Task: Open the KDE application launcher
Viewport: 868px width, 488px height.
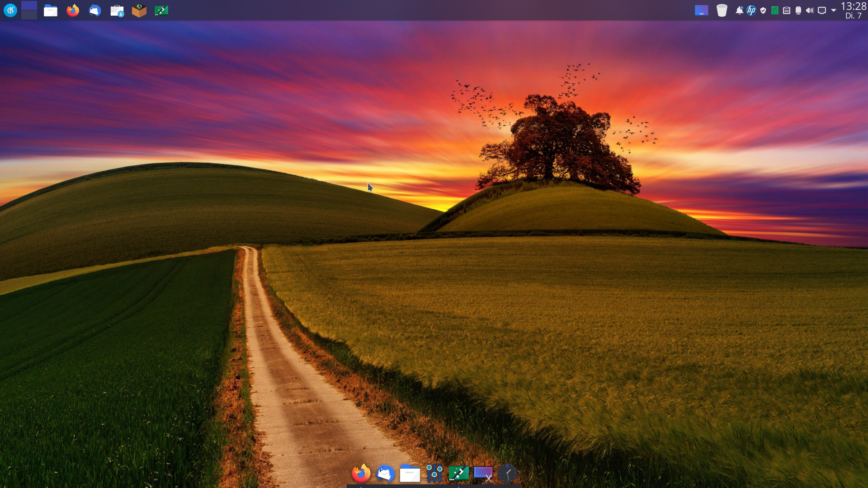Action: click(x=10, y=10)
